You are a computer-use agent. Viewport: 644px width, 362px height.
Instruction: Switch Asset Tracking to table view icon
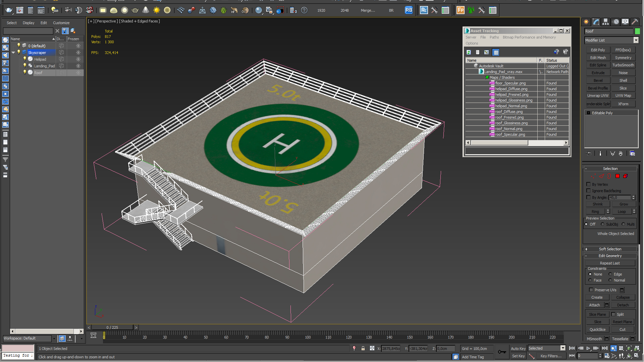click(496, 52)
